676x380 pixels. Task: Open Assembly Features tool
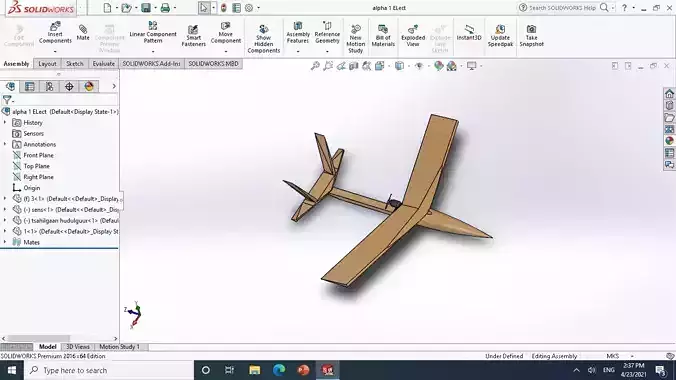click(x=297, y=33)
